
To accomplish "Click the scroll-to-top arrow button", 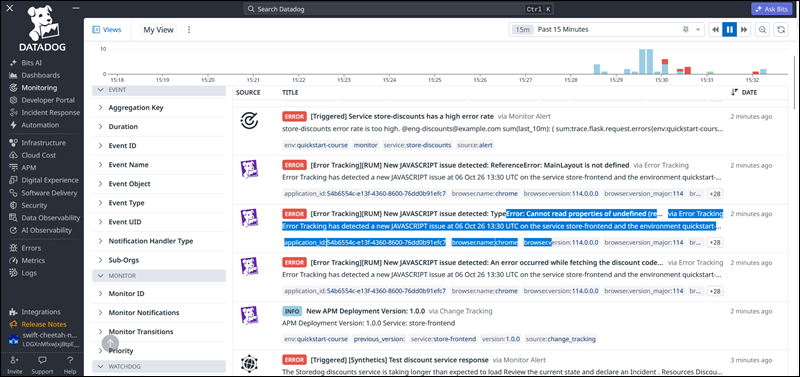I will 111,343.
